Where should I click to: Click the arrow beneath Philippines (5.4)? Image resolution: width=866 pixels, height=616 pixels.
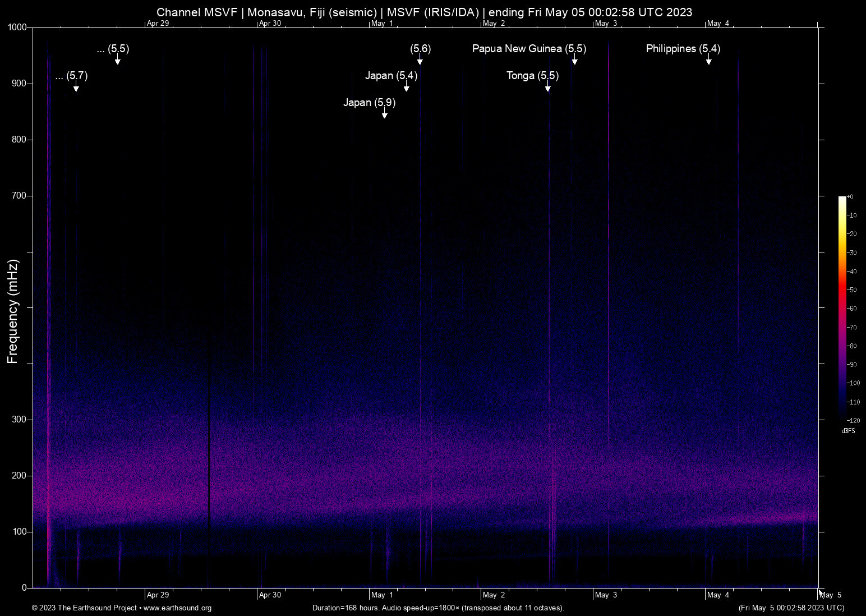(708, 61)
